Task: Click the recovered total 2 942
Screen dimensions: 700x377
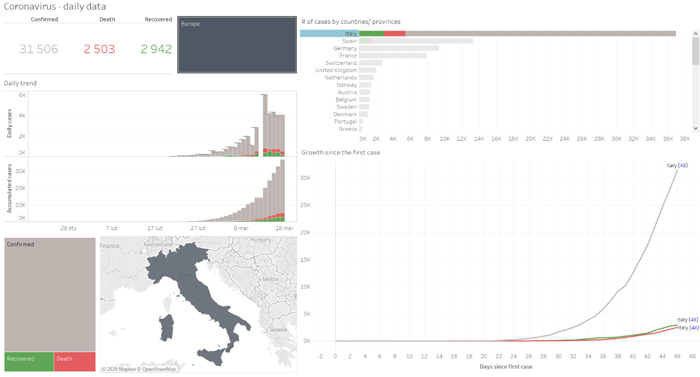Action: pyautogui.click(x=156, y=49)
